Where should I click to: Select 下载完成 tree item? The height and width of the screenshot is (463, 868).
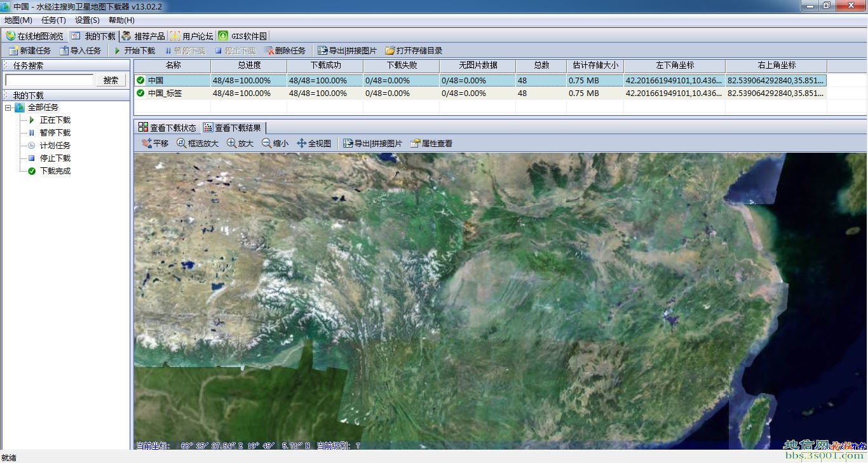pyautogui.click(x=55, y=171)
